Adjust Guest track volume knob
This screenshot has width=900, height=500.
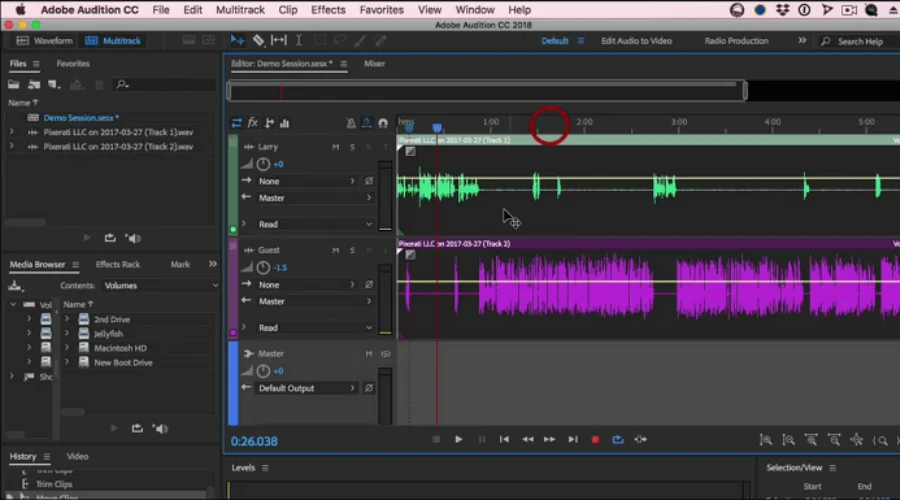(263, 268)
